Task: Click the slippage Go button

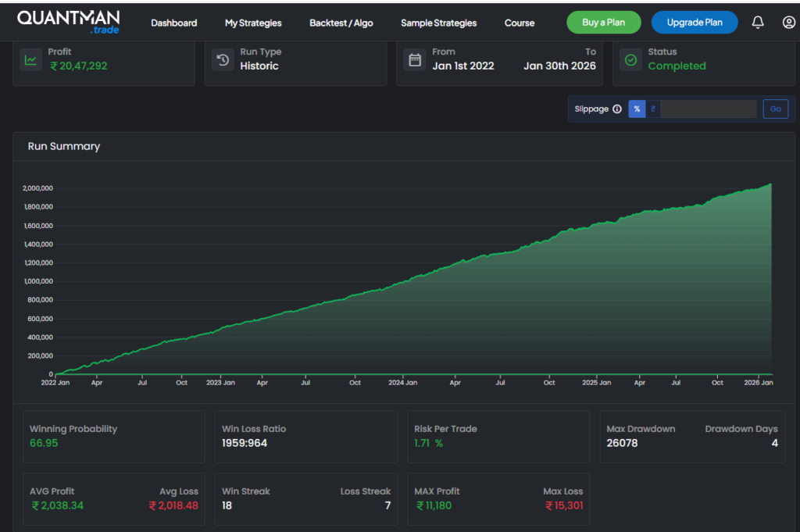Action: pyautogui.click(x=775, y=109)
